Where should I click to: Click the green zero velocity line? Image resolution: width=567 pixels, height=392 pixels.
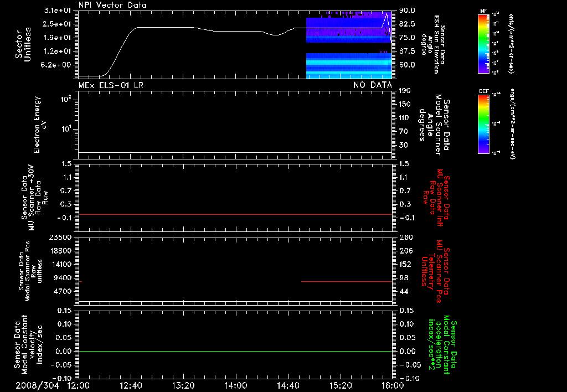click(235, 351)
